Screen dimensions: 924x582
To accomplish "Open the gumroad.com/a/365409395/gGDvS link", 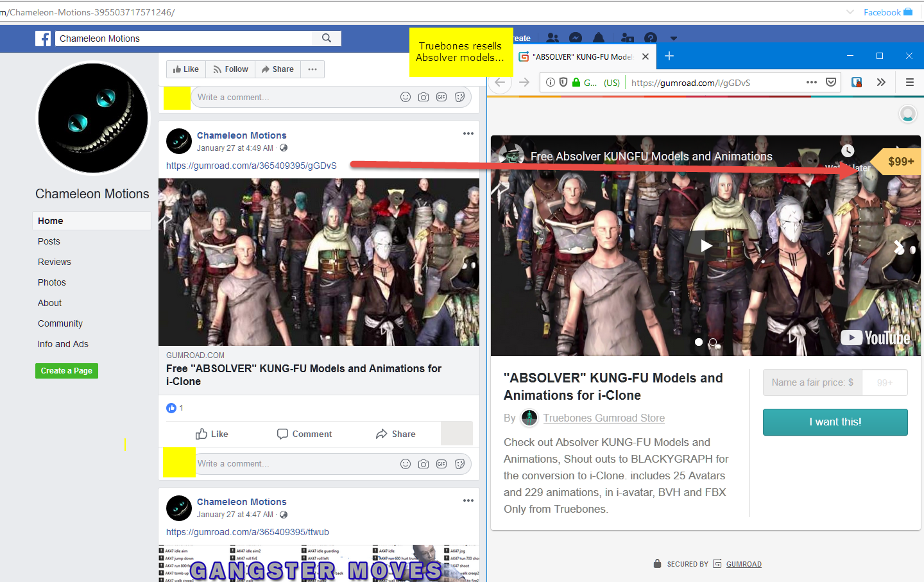I will [x=252, y=166].
